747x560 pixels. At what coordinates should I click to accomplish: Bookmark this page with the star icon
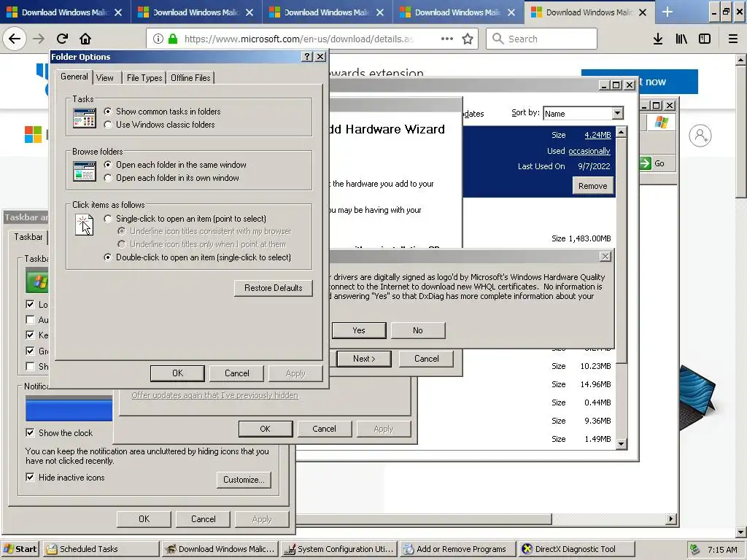(x=468, y=39)
